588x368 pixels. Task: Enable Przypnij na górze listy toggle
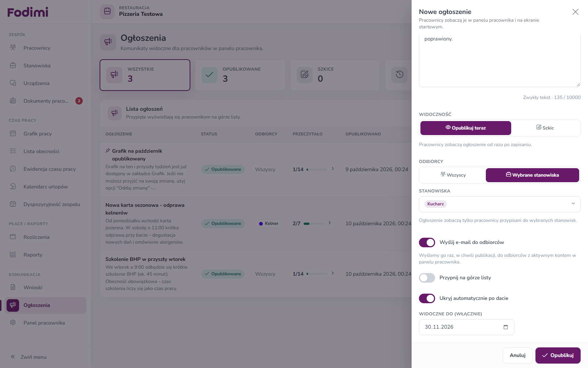(427, 278)
